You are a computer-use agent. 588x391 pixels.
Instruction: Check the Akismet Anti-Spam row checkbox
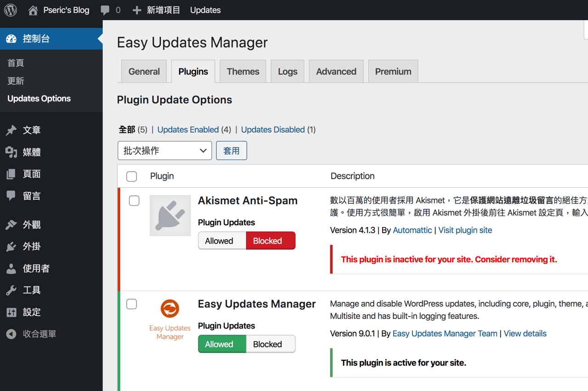point(134,201)
